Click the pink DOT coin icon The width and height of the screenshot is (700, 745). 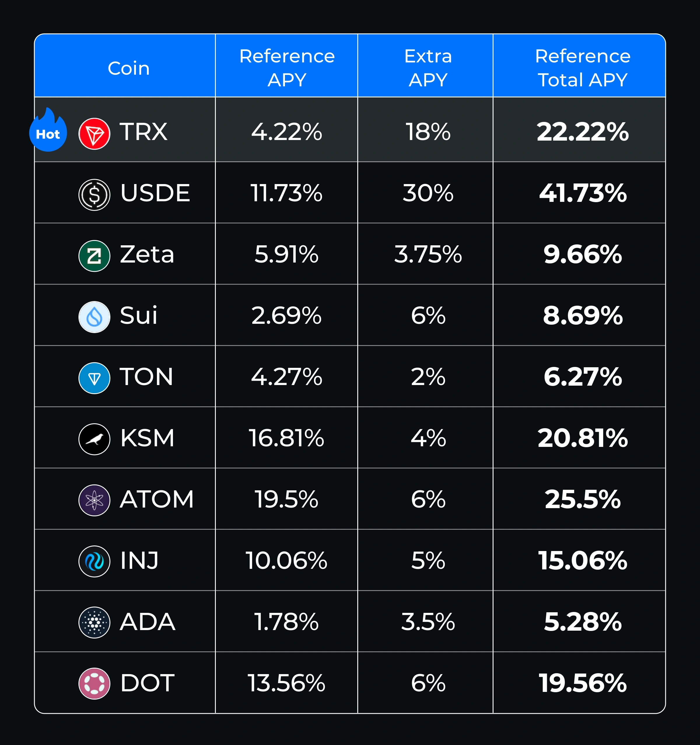(94, 683)
